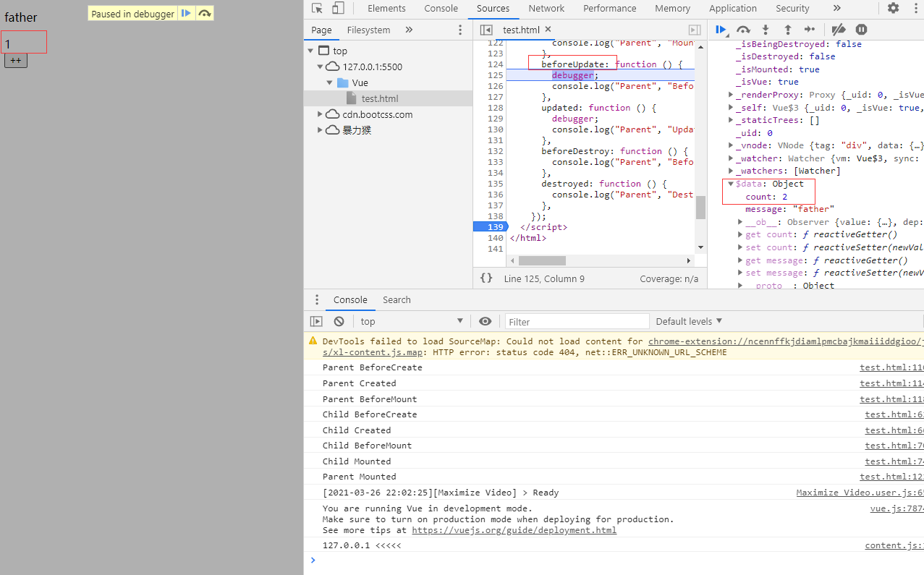924x575 pixels.
Task: Open the JavaScript context dropdown showing top
Action: [x=411, y=321]
